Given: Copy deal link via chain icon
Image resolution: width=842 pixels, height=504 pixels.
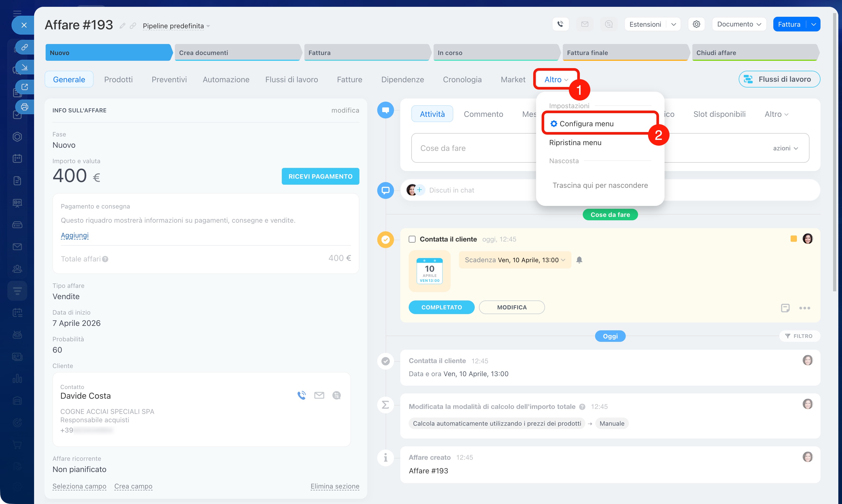Looking at the screenshot, I should (x=133, y=26).
